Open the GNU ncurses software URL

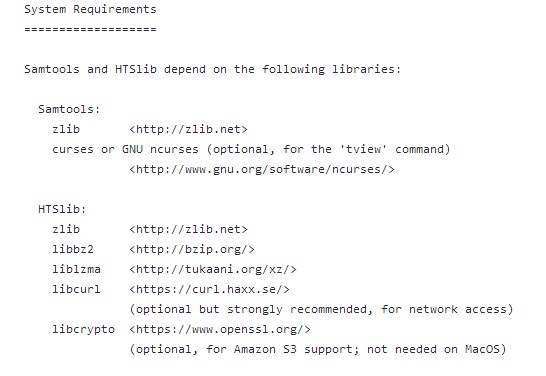(262, 170)
